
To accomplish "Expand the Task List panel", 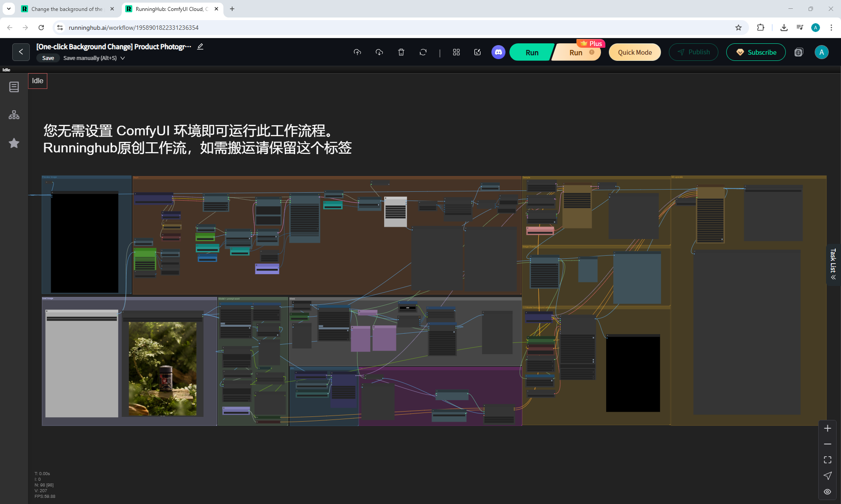I will point(833,264).
